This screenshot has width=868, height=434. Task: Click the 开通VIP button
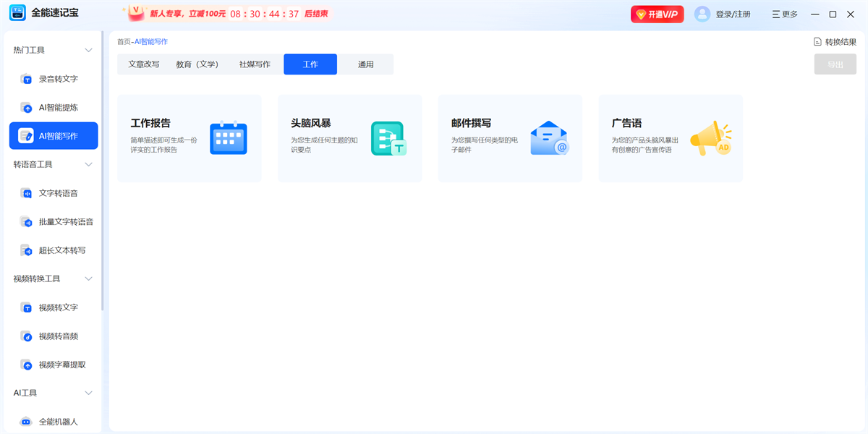(657, 14)
